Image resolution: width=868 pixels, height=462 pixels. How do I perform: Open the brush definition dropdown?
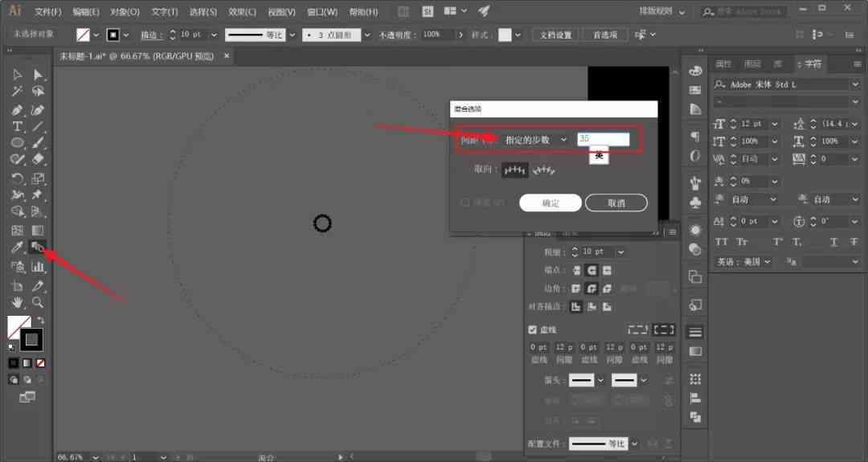367,35
